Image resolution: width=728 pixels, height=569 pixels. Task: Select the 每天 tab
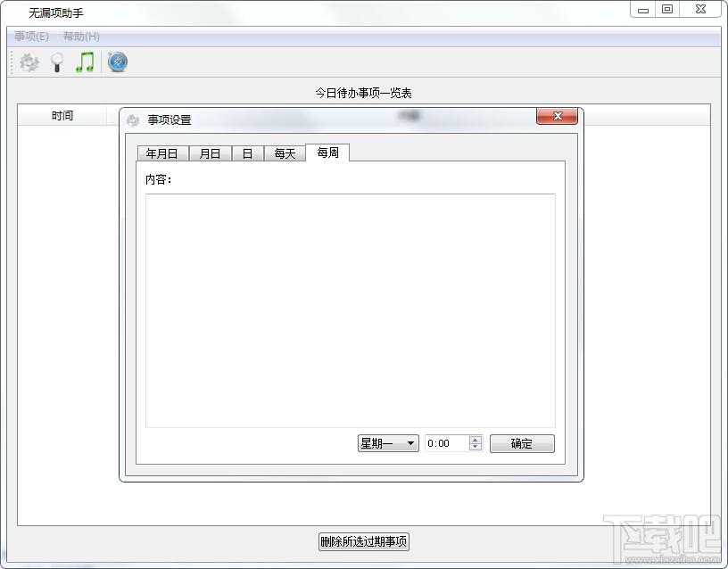(x=285, y=153)
